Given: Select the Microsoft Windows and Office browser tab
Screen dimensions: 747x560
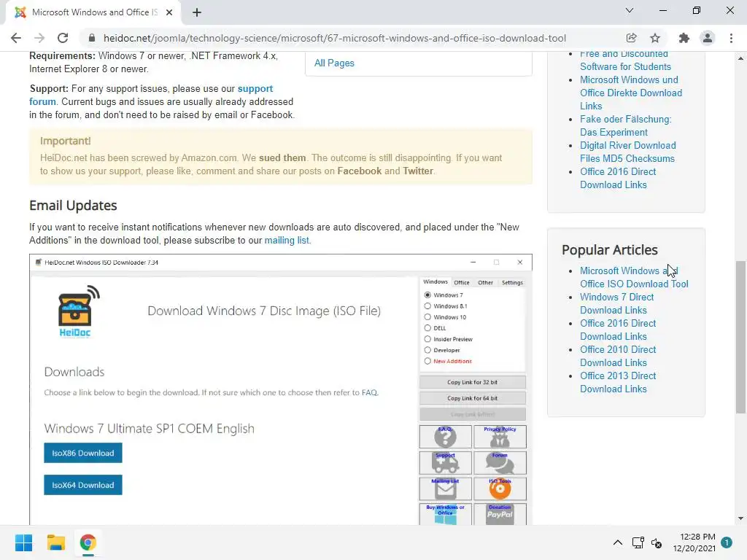Looking at the screenshot, I should point(94,12).
